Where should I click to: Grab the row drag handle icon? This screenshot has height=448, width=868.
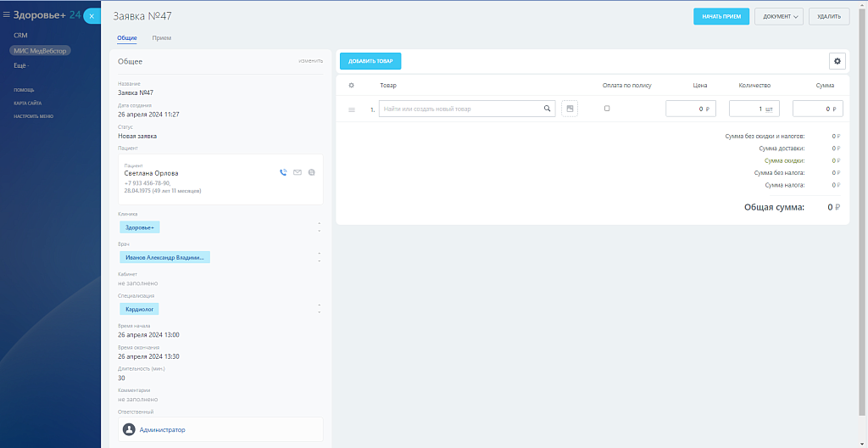click(x=352, y=109)
